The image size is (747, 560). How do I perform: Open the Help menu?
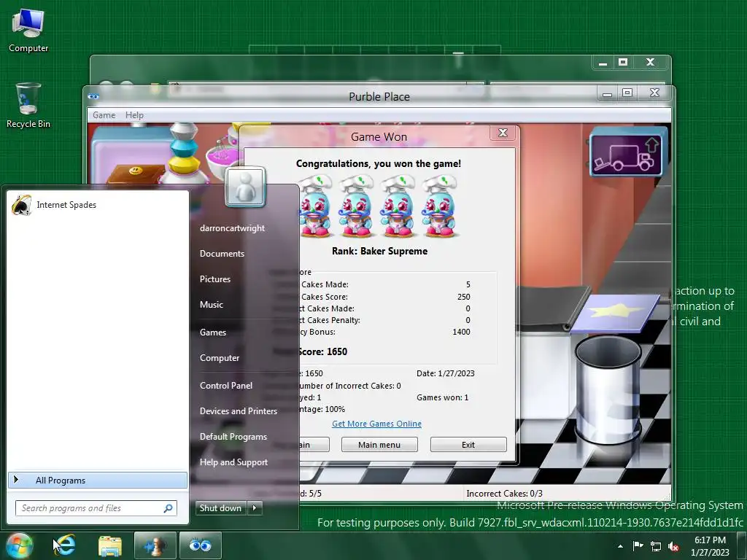tap(134, 114)
